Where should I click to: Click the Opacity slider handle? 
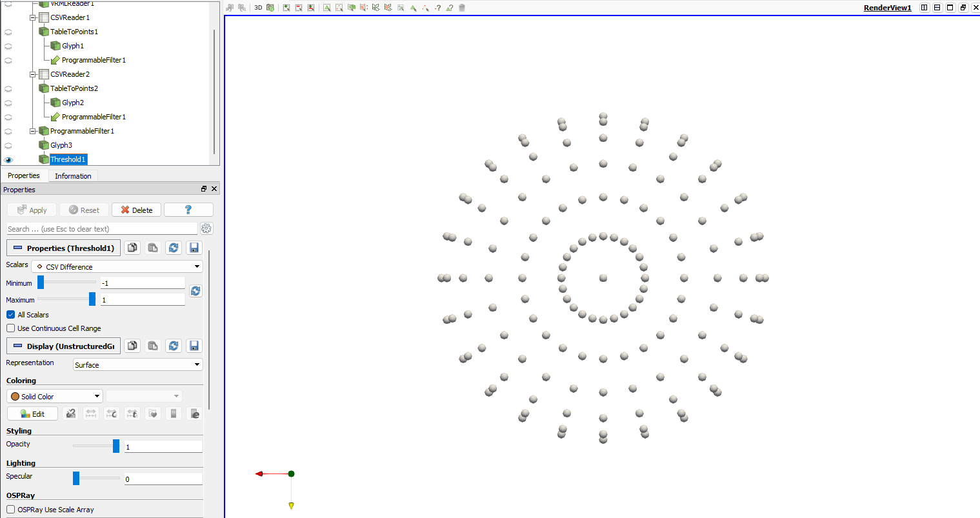click(x=116, y=446)
